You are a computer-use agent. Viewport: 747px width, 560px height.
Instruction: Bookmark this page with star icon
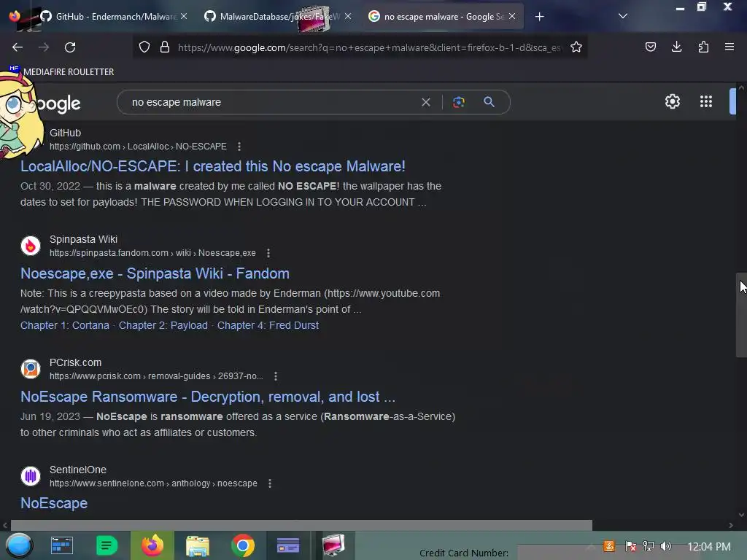pos(576,47)
